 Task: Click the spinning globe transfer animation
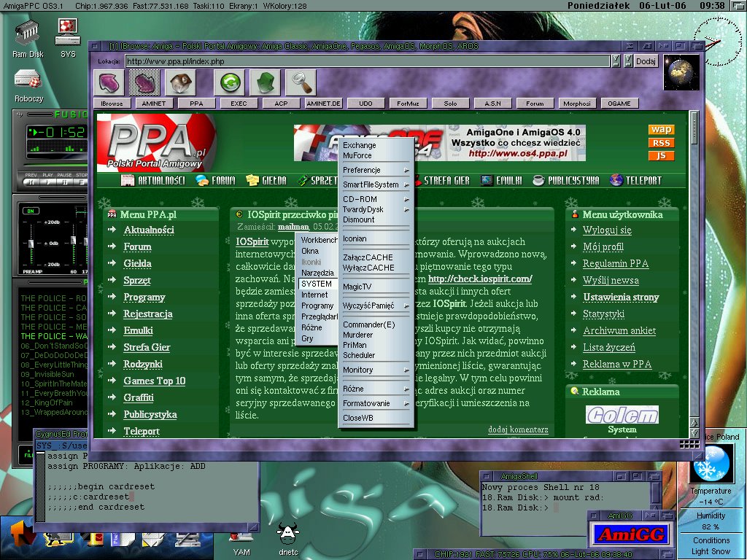[x=681, y=72]
